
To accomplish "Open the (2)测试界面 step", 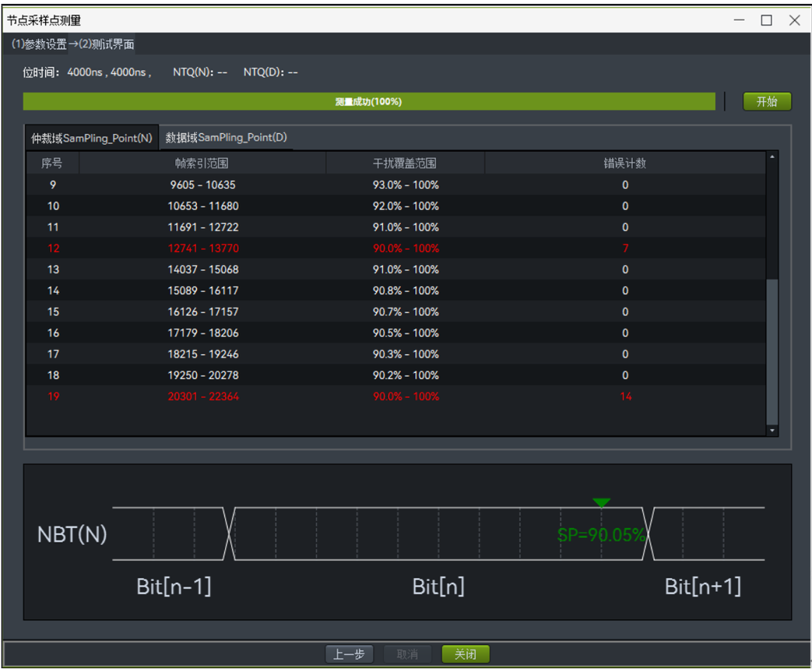I will [107, 44].
